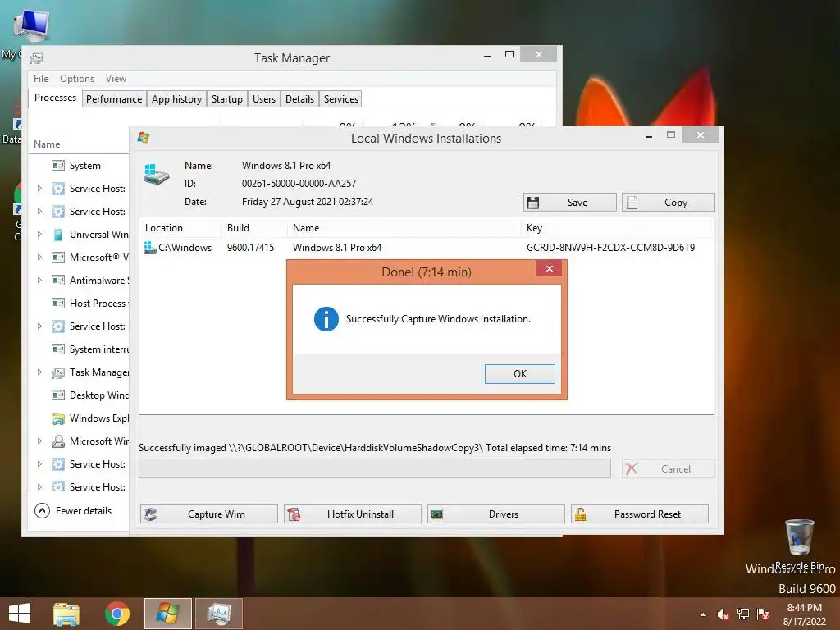Open Options menu in Task Manager
The height and width of the screenshot is (630, 840).
76,78
